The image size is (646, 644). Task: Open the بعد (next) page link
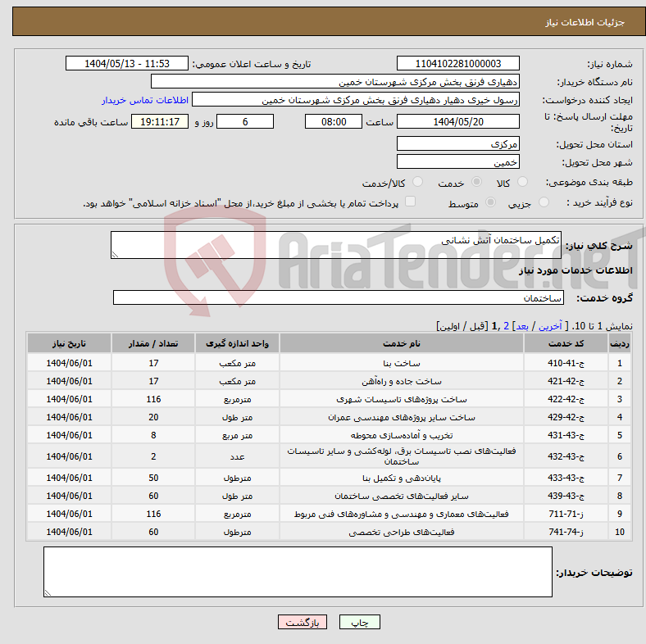[522, 326]
